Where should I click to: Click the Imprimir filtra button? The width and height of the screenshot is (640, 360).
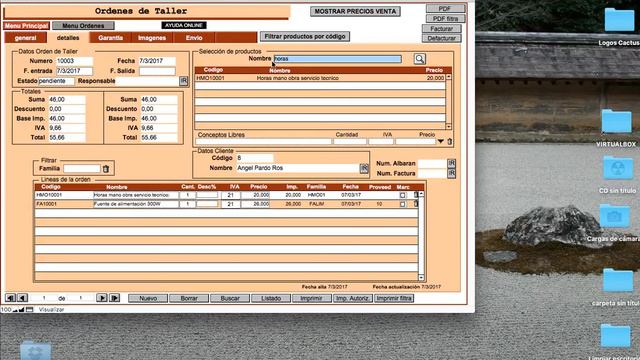pyautogui.click(x=394, y=298)
